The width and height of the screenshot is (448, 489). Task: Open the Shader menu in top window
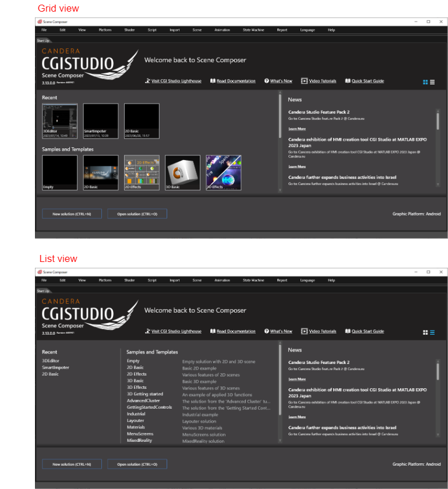pos(129,30)
